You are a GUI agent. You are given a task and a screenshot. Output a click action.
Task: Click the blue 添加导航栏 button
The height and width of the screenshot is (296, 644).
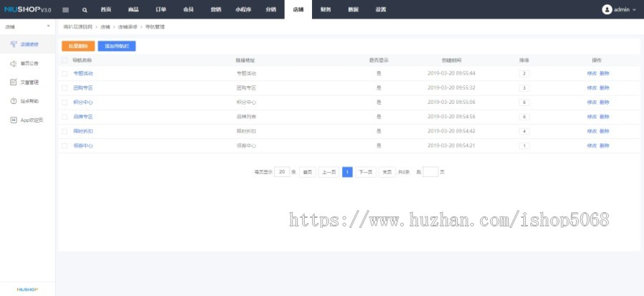pyautogui.click(x=117, y=46)
